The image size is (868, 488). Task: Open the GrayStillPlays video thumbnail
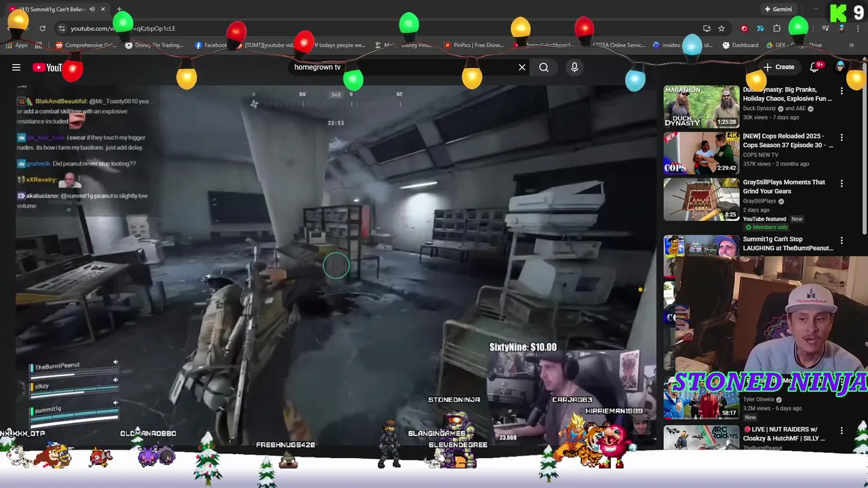click(701, 199)
